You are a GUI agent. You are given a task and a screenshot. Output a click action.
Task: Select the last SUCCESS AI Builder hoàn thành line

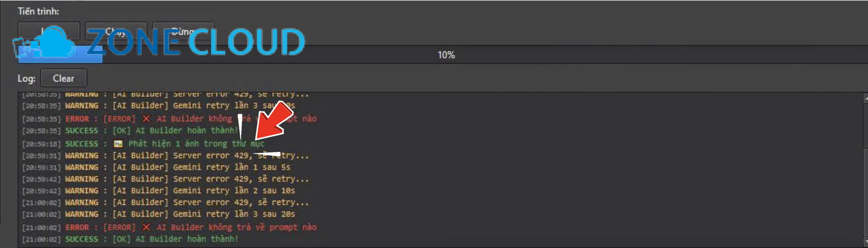click(130, 239)
